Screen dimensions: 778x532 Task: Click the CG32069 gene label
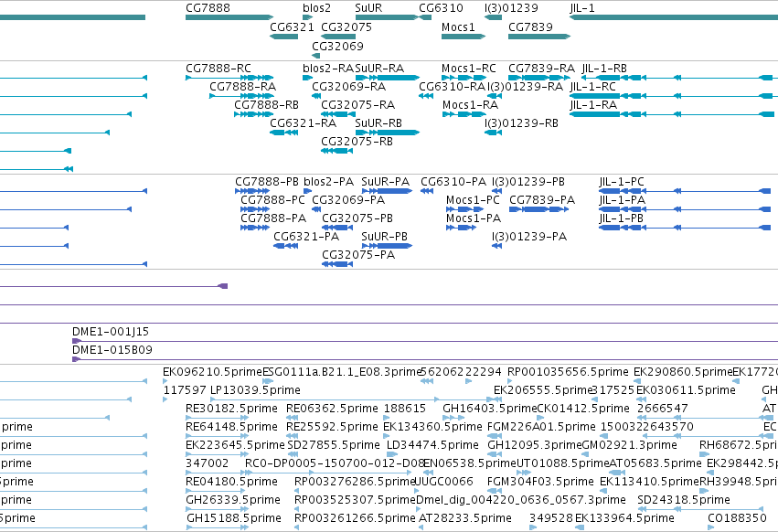(337, 47)
